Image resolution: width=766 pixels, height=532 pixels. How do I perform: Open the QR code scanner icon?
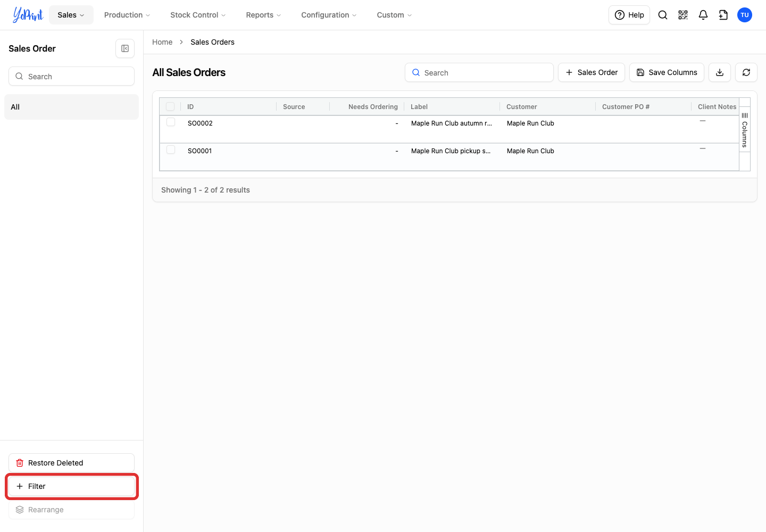coord(683,15)
